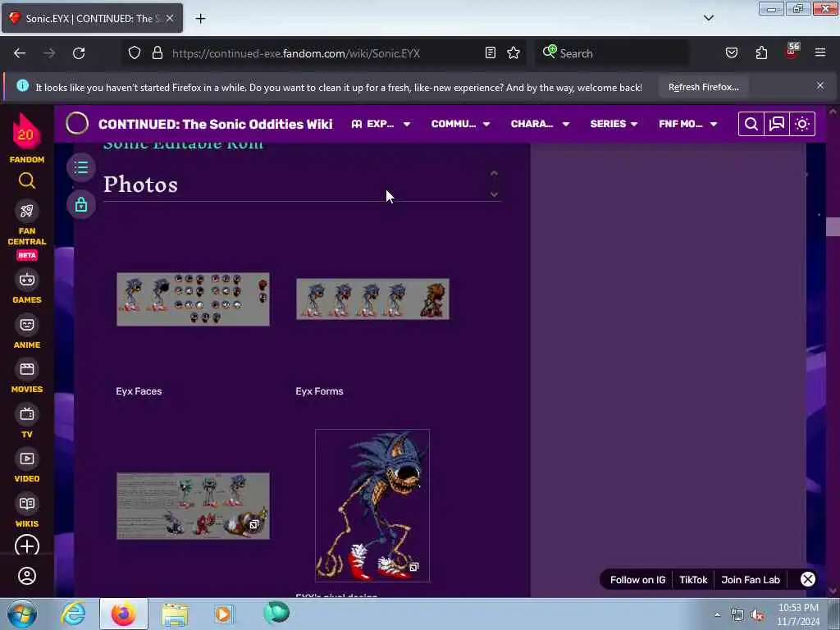Click the Follow on IG link
The height and width of the screenshot is (630, 840).
(637, 580)
